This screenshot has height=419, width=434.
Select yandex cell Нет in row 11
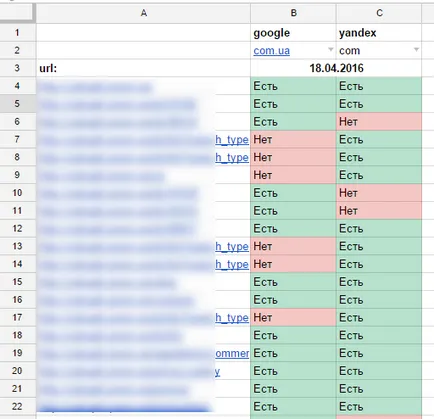click(379, 211)
